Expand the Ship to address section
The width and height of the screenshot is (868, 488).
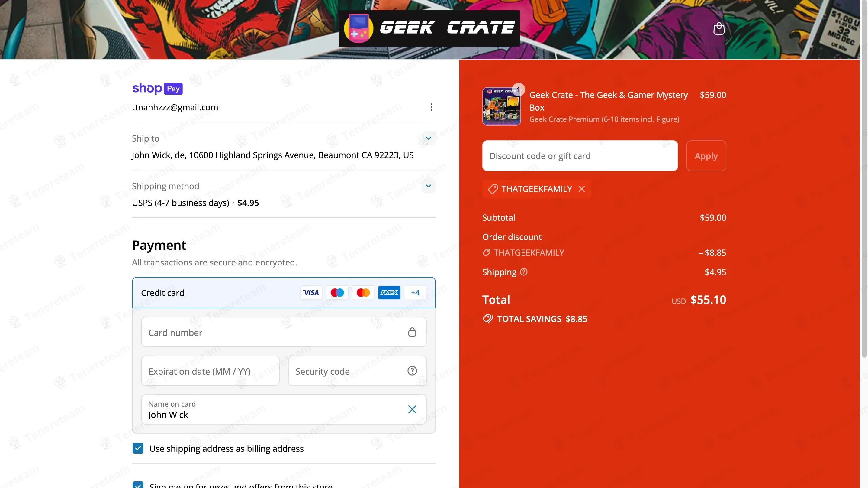click(x=428, y=138)
